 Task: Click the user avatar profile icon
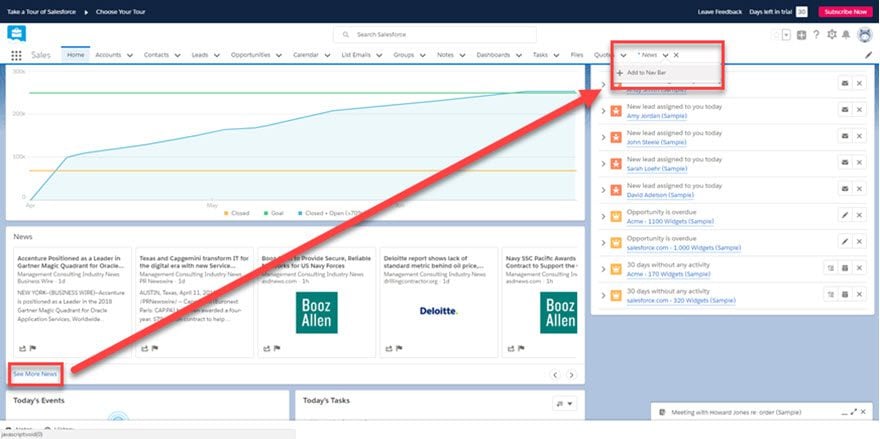coord(864,35)
